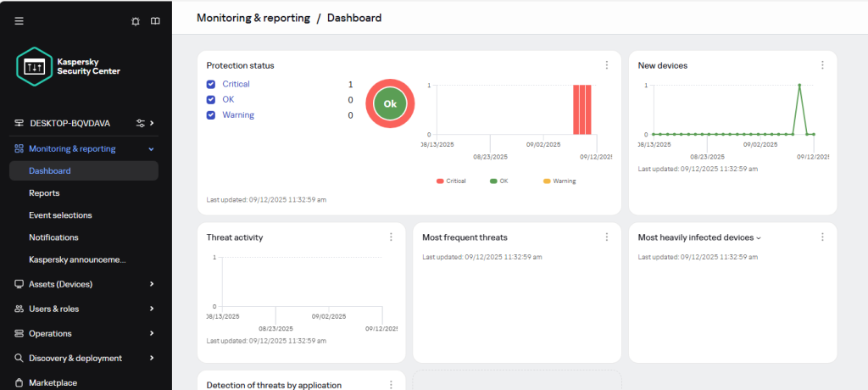
Task: Click the Monitoring & reporting grid icon
Action: click(19, 148)
